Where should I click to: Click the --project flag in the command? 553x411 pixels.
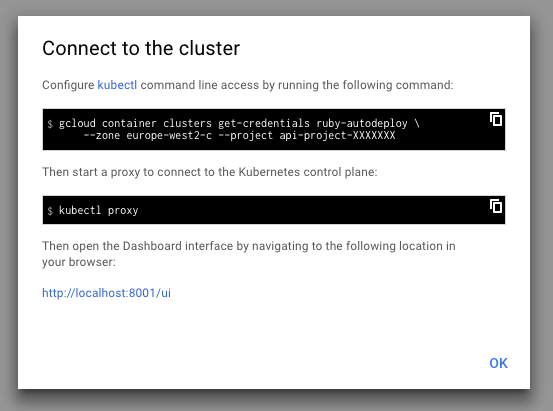tap(246, 135)
